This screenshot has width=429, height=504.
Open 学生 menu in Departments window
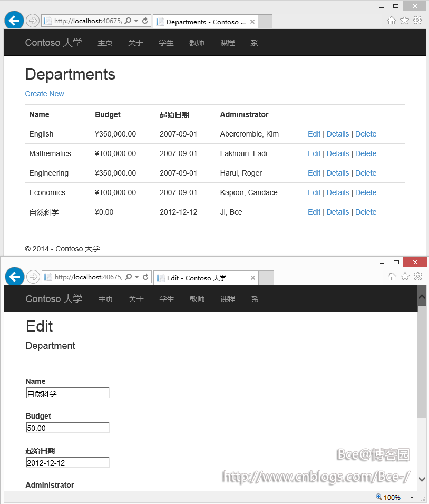point(166,43)
